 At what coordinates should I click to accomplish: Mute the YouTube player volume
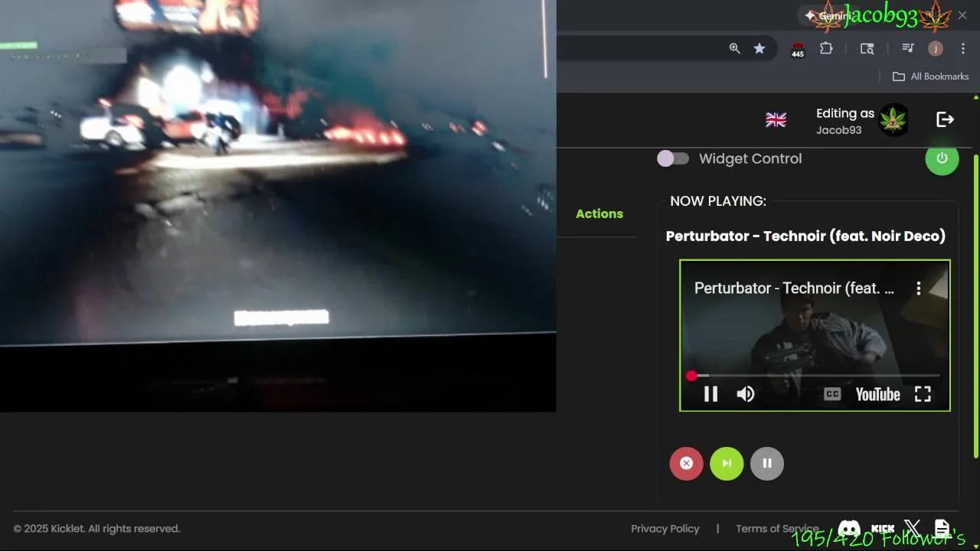[x=746, y=394]
